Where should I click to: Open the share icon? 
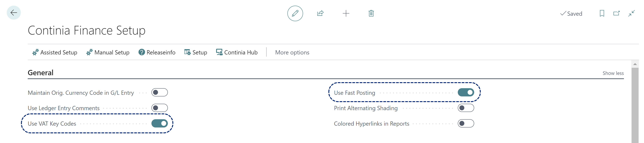[320, 13]
